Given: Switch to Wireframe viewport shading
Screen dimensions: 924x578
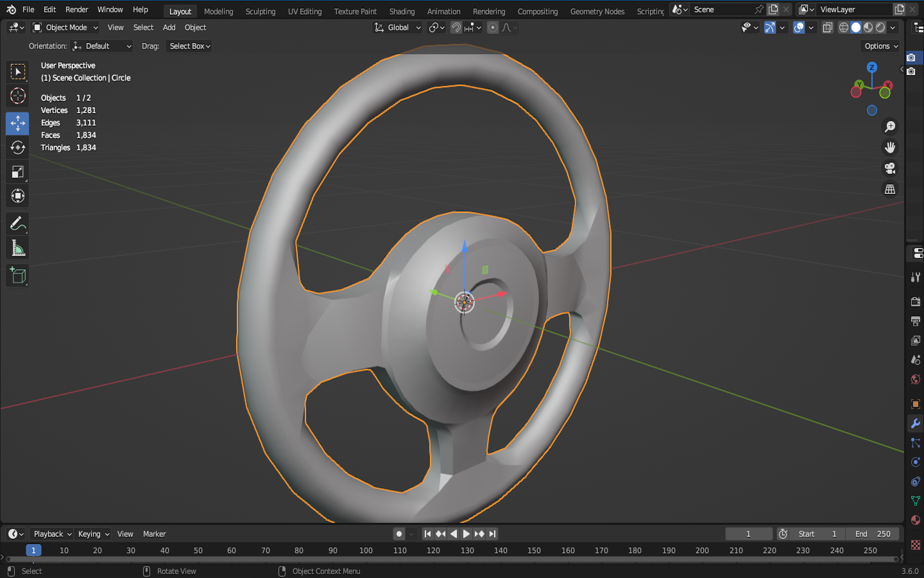Looking at the screenshot, I should 844,28.
